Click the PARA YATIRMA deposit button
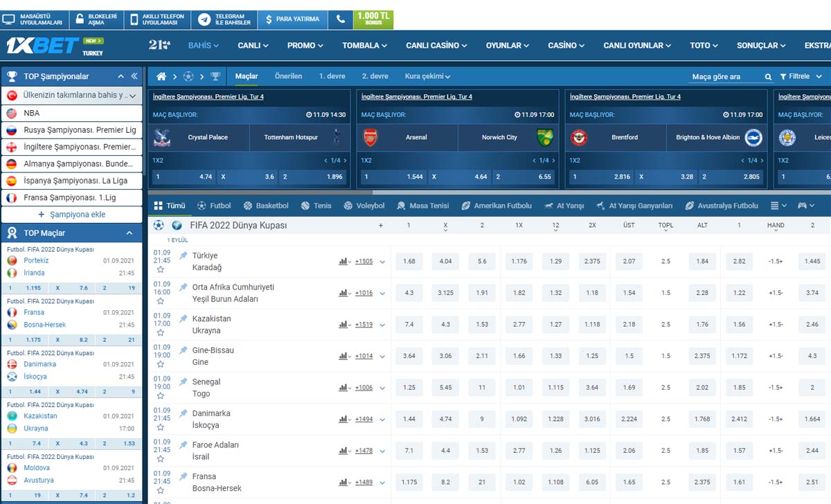831x504 pixels. coord(292,19)
